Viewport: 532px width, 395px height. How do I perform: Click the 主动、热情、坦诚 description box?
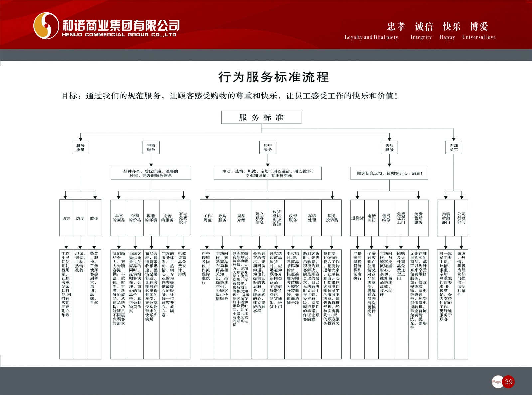[268, 173]
